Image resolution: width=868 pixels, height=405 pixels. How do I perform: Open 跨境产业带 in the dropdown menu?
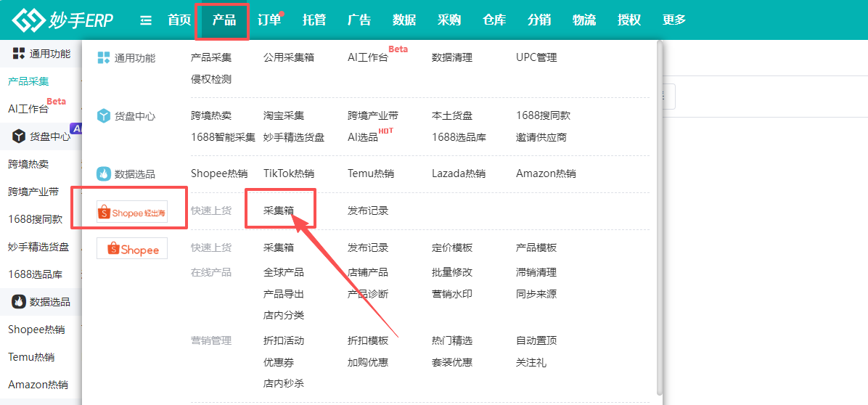tap(373, 116)
